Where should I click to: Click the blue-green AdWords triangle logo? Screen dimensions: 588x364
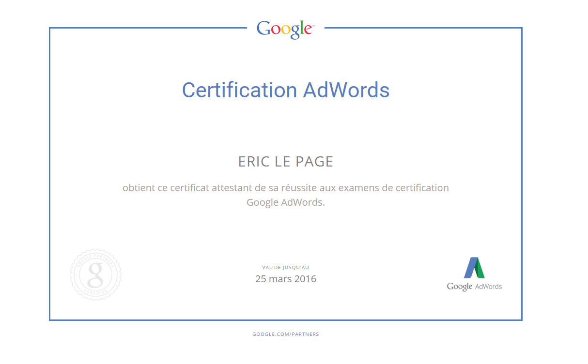[x=474, y=268]
